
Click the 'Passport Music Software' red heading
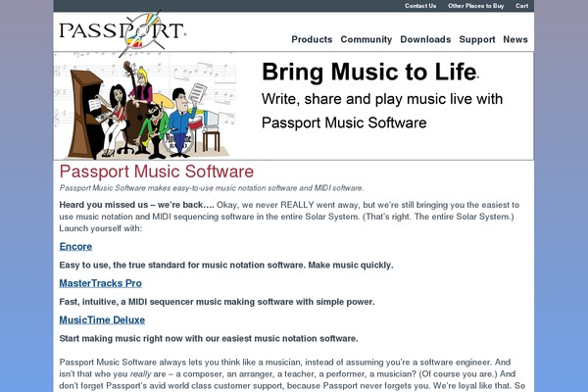click(157, 171)
